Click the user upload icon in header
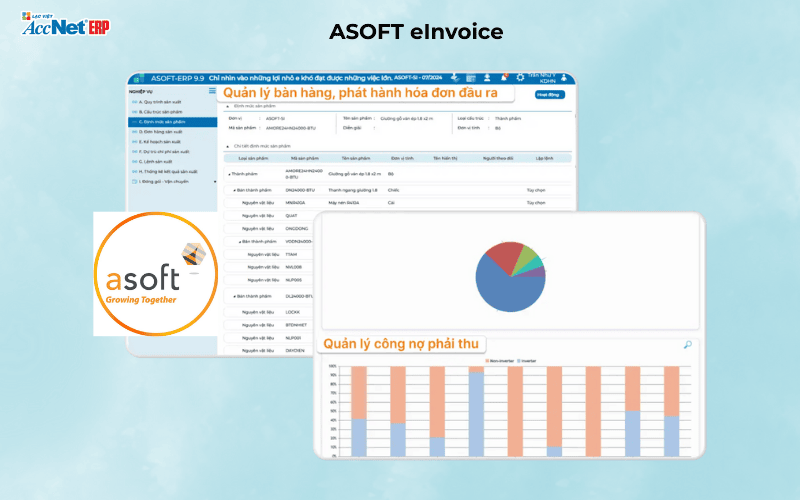800x500 pixels. 487,78
